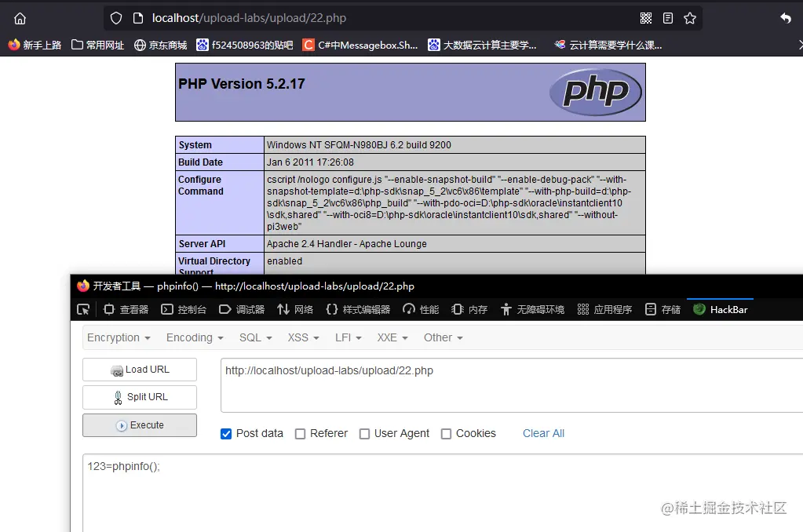Expand the LFI dropdown

click(x=349, y=338)
